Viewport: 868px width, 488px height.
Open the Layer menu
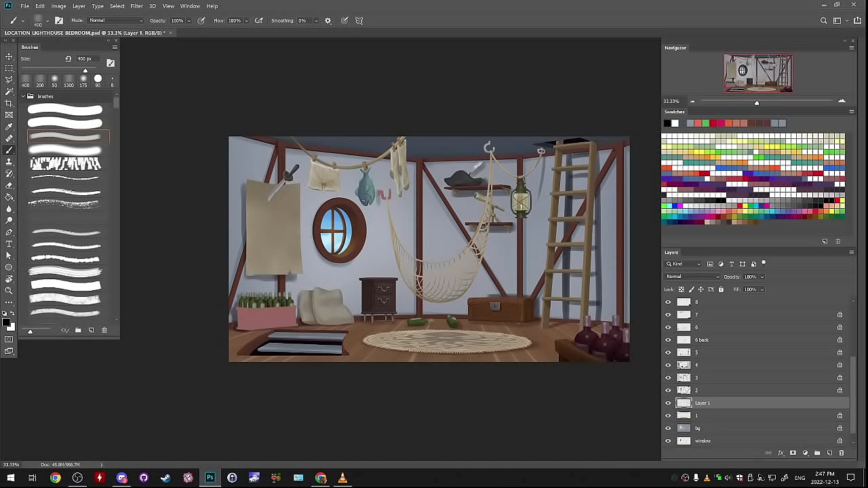[79, 6]
